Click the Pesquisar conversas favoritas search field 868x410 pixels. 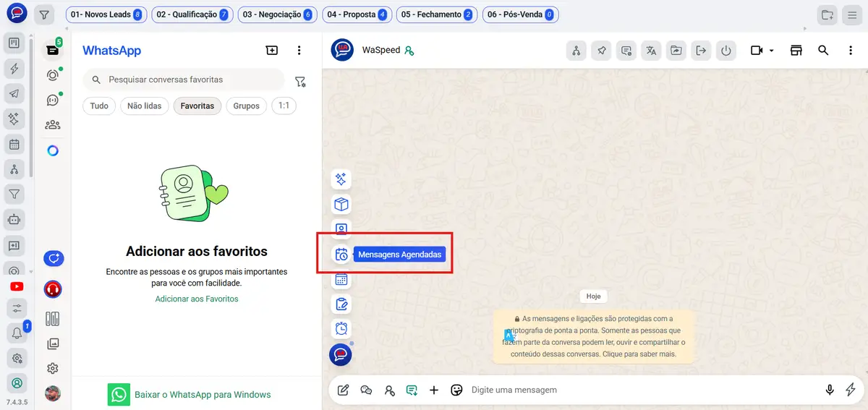[184, 80]
